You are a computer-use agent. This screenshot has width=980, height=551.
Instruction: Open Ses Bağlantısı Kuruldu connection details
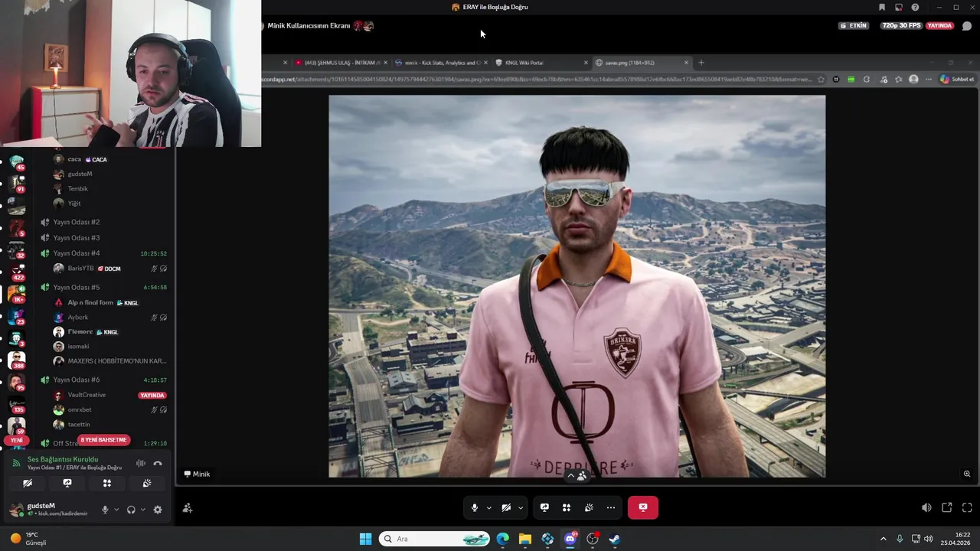coord(63,459)
